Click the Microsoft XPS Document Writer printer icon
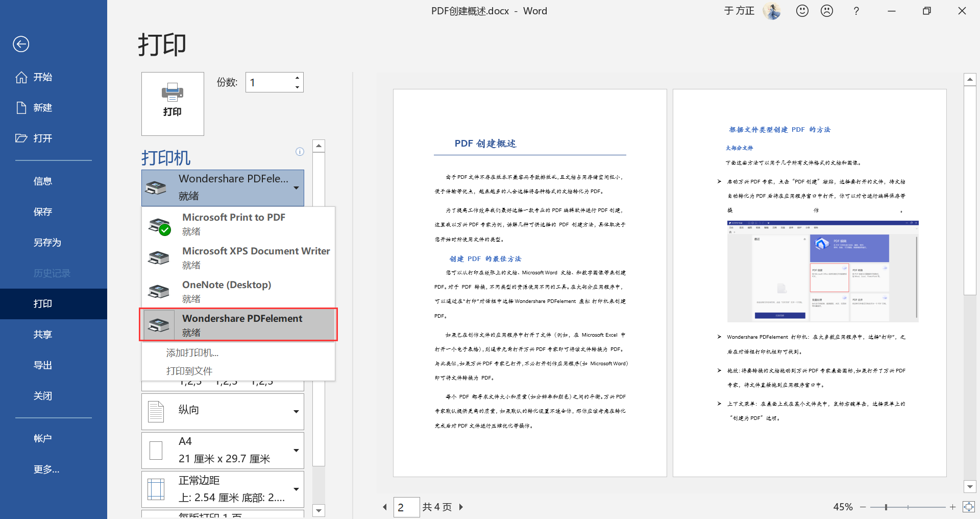 pos(159,258)
